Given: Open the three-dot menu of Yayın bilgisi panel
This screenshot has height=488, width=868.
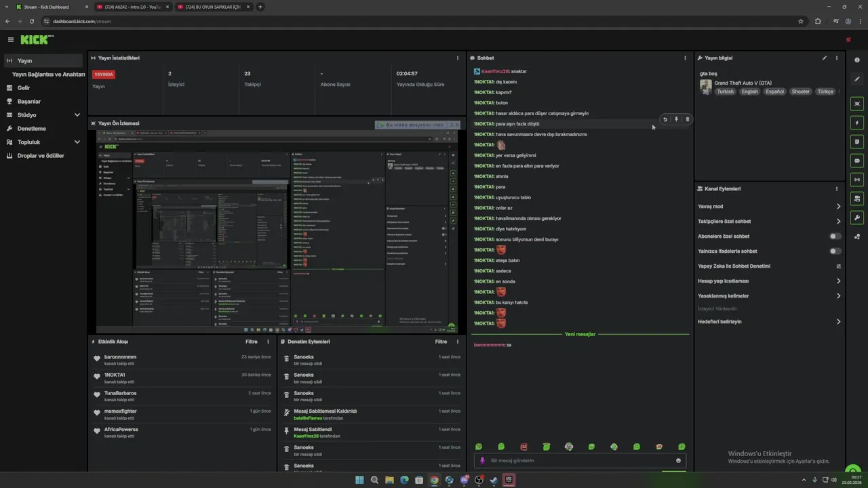Looking at the screenshot, I should (x=837, y=58).
